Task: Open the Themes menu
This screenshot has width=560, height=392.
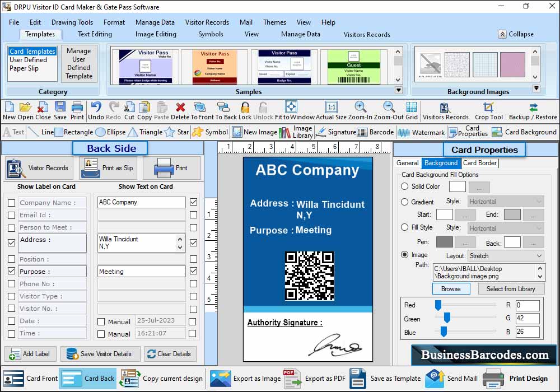Action: click(274, 22)
